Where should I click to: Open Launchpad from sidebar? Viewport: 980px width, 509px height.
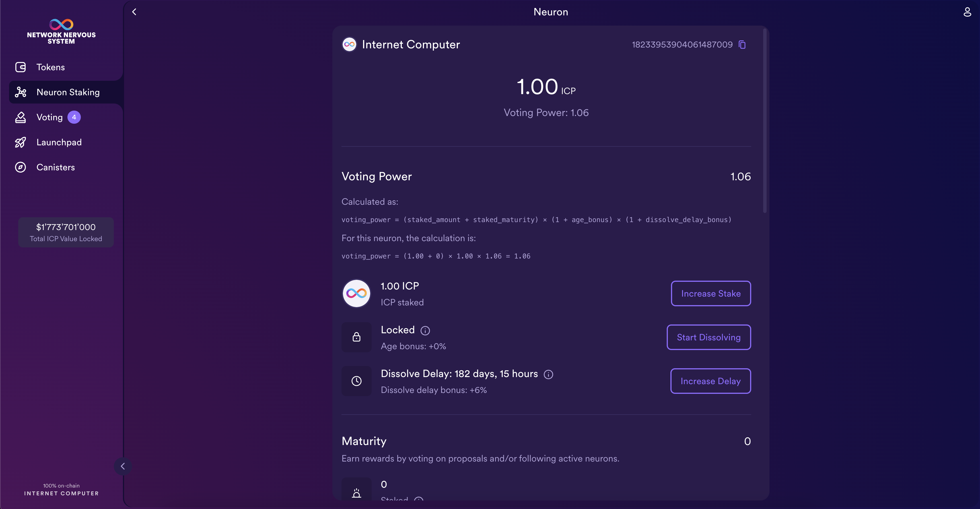[x=59, y=142]
